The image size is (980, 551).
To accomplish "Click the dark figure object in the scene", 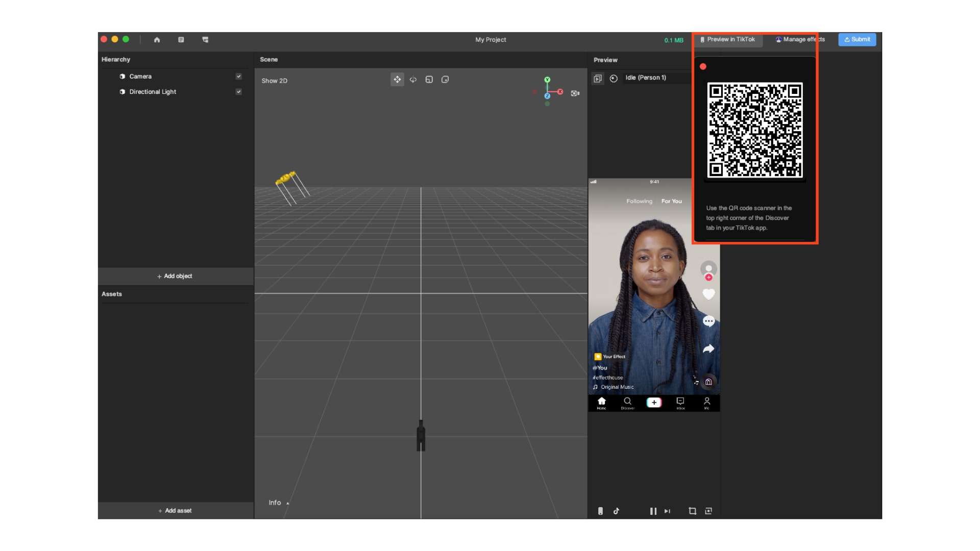I will point(421,436).
